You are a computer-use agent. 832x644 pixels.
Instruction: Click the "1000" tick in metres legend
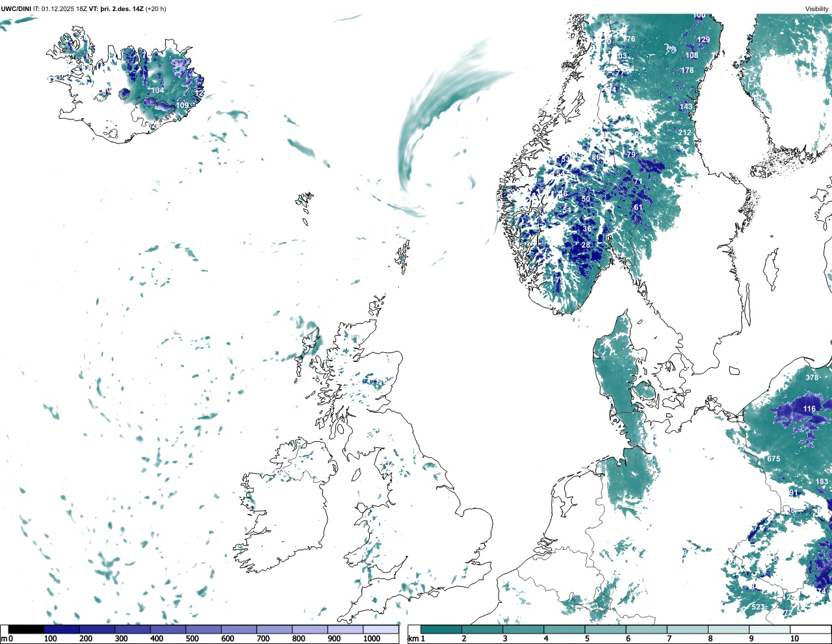(372, 639)
